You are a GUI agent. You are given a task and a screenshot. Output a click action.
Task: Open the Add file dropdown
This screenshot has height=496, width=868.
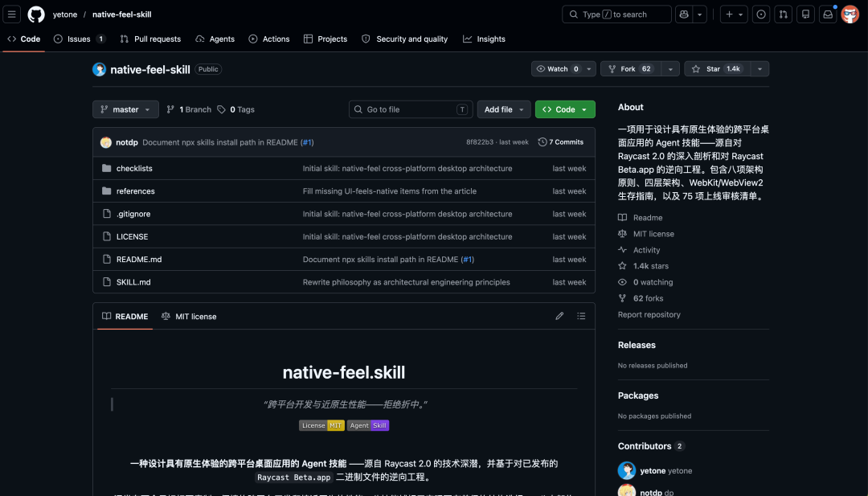pos(504,109)
